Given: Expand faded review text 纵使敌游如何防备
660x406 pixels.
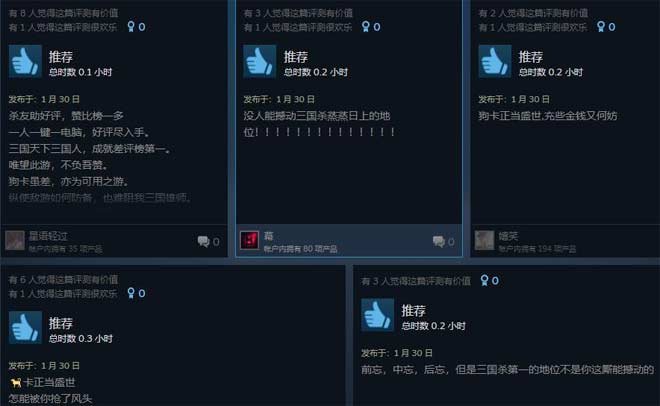Looking at the screenshot, I should (x=100, y=198).
